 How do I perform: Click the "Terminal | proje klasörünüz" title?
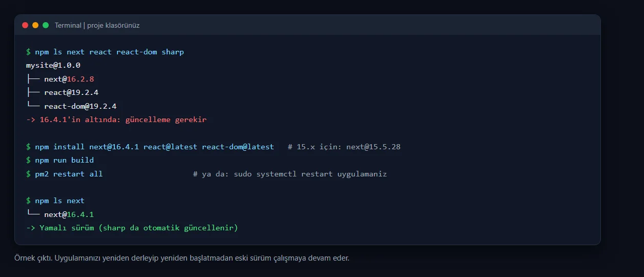[x=97, y=25]
